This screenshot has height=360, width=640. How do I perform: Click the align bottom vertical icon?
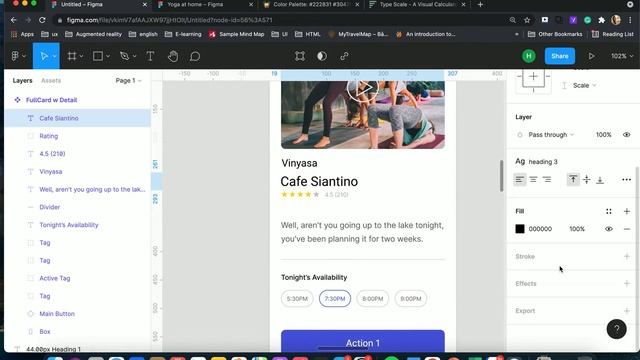pyautogui.click(x=600, y=180)
